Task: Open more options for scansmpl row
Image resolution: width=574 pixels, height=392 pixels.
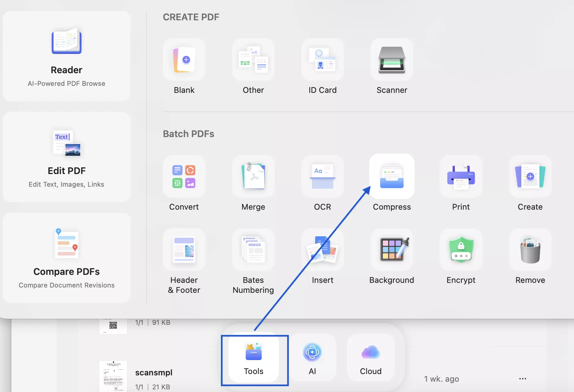Action: point(523,379)
